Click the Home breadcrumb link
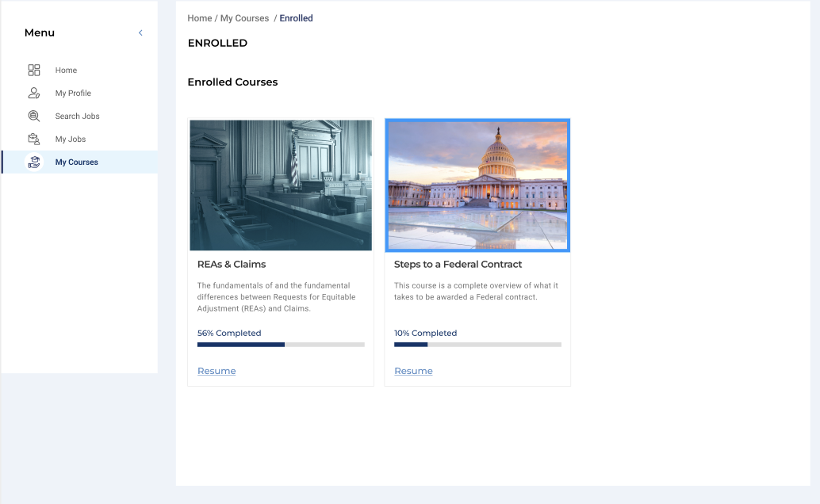Viewport: 820px width, 504px height. (199, 18)
